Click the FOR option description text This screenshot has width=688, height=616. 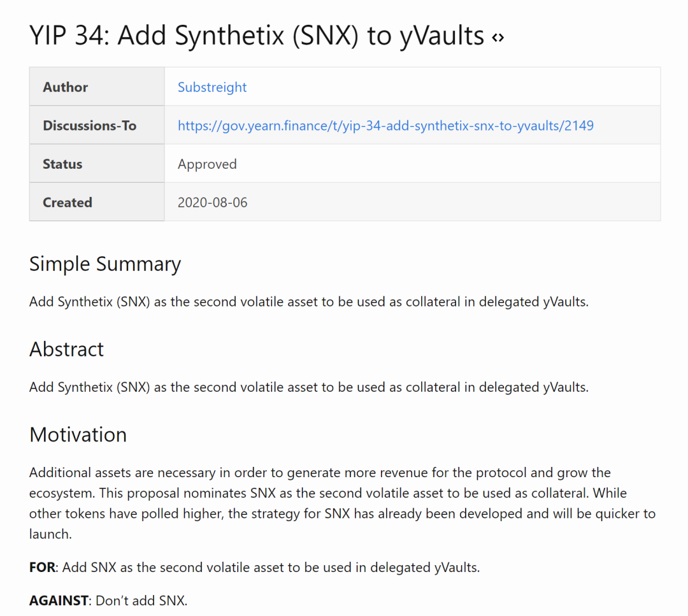tap(271, 568)
